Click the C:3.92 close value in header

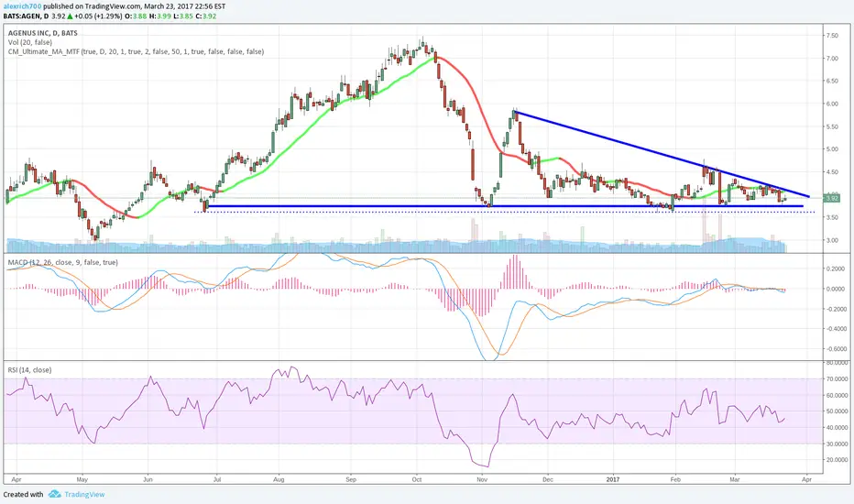pos(206,16)
